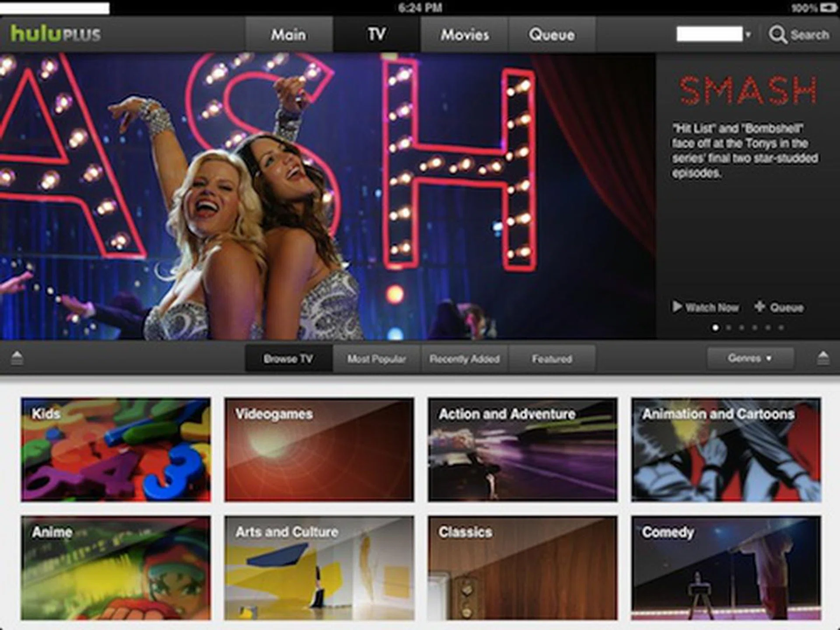Click the Hulu Plus logo
The image size is (840, 630).
[x=56, y=34]
